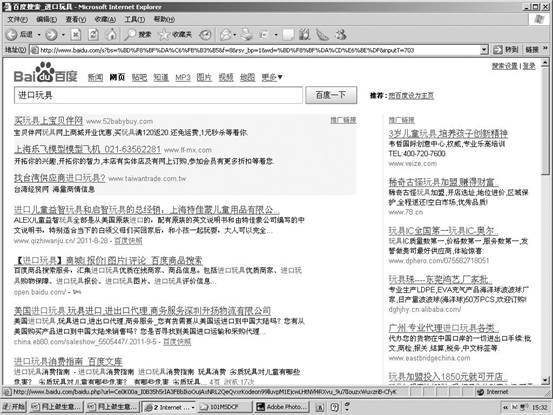
Task: Switch to the 知道 tab on Baidu
Action: pyautogui.click(x=161, y=77)
